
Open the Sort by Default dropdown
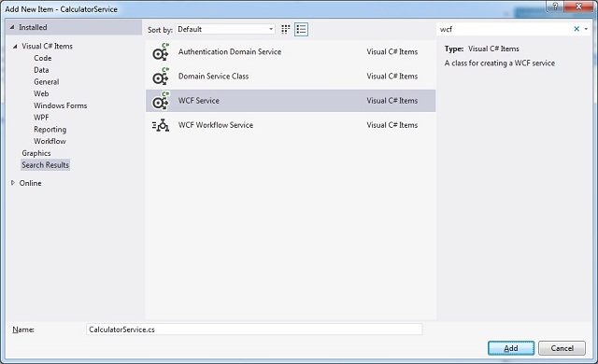[x=225, y=29]
